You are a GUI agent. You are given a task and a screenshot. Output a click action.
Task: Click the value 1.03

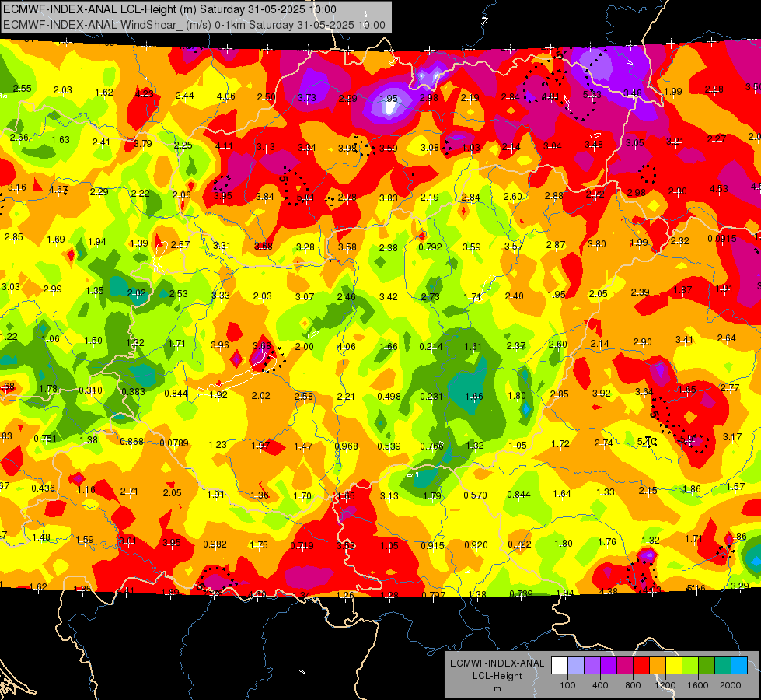coord(471,147)
